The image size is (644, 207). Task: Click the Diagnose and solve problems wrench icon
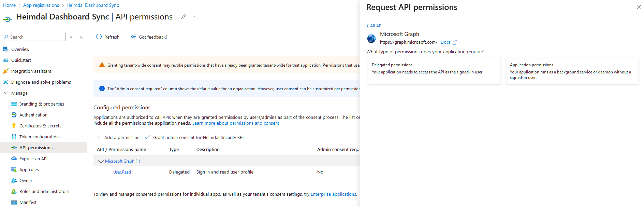(x=5, y=82)
